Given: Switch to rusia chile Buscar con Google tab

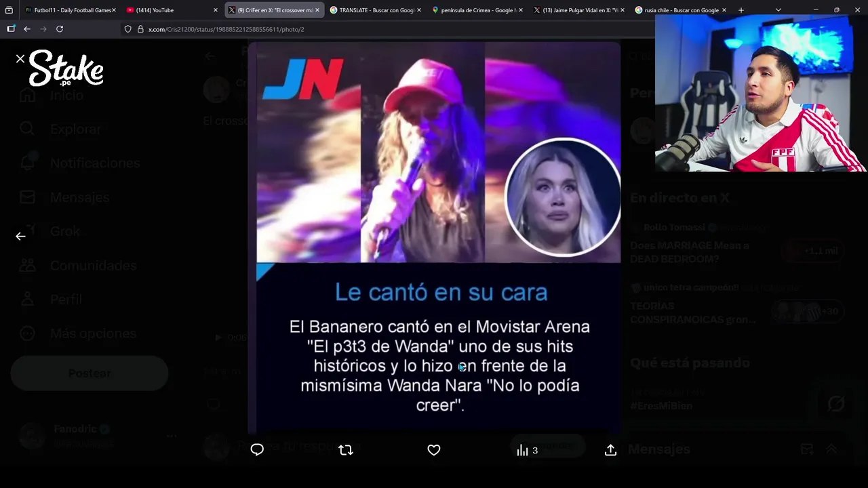Looking at the screenshot, I should tap(681, 10).
